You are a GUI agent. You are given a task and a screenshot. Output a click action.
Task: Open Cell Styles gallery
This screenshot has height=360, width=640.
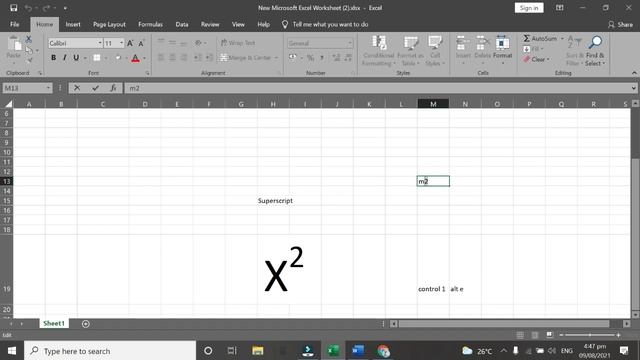point(435,51)
